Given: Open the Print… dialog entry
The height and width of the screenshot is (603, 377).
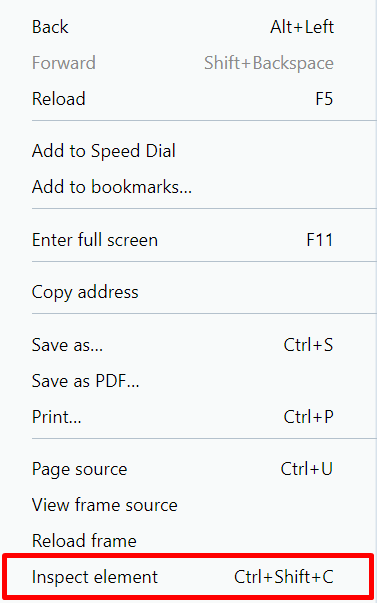Looking at the screenshot, I should click(188, 417).
